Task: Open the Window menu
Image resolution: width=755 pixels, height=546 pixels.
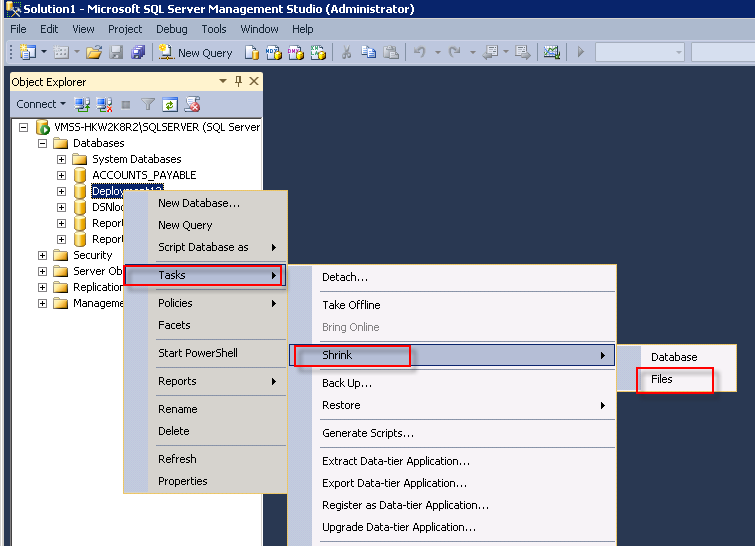Action: click(x=260, y=29)
